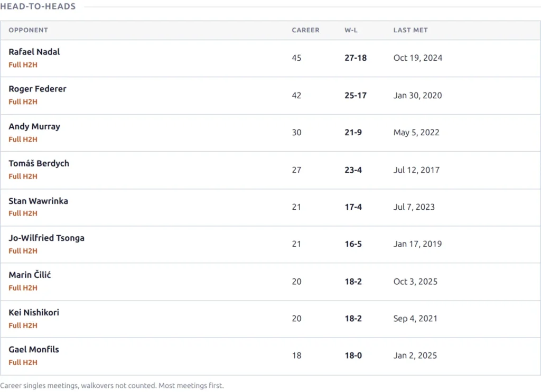The image size is (541, 392).
Task: Click the Jul 7, 2023 last met date
Action: point(414,207)
